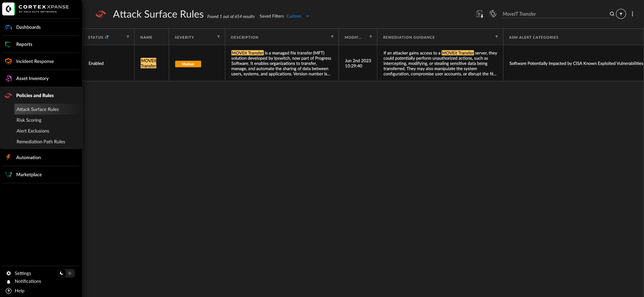Expand the Saved Filters chevron
Screen dimensions: 644x297
point(308,16)
